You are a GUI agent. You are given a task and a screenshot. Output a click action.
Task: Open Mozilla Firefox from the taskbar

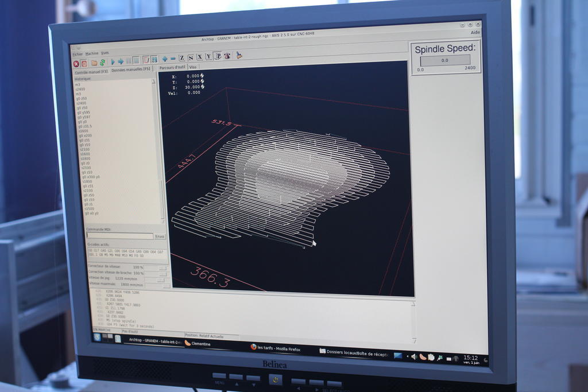(276, 348)
